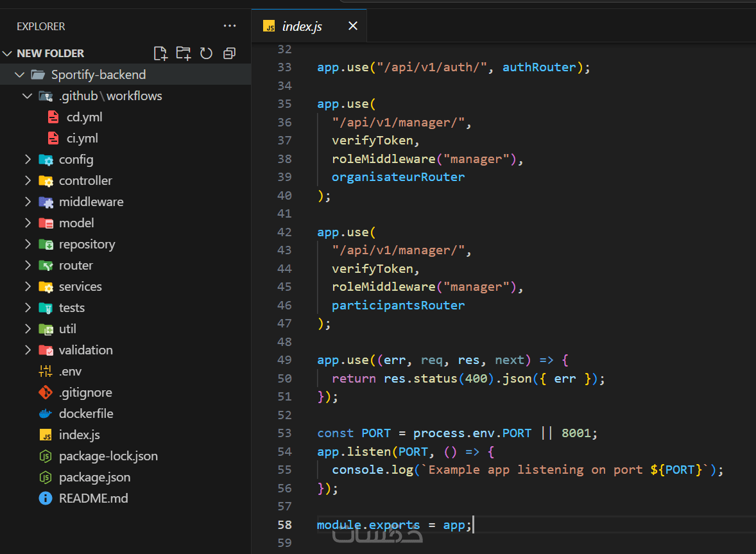Switch to the index.js tab
The width and height of the screenshot is (756, 554).
click(x=301, y=26)
